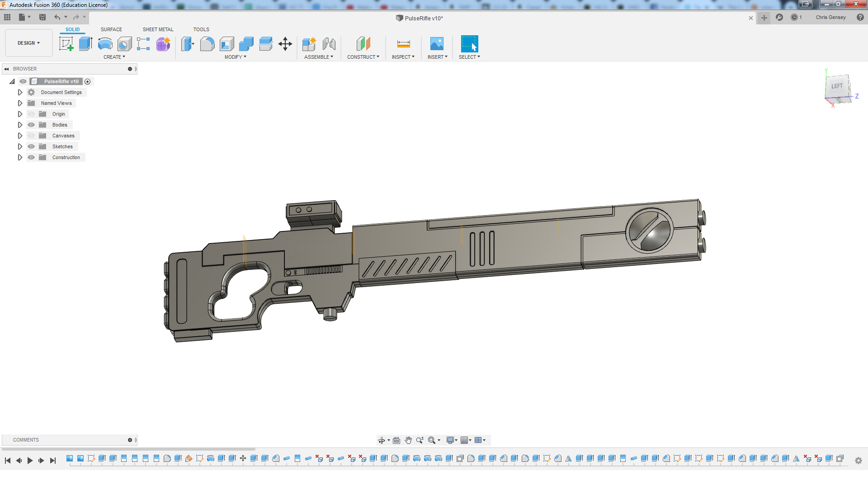Click the LEFT face of ViewCube
Image resolution: width=868 pixels, height=480 pixels.
tap(837, 86)
